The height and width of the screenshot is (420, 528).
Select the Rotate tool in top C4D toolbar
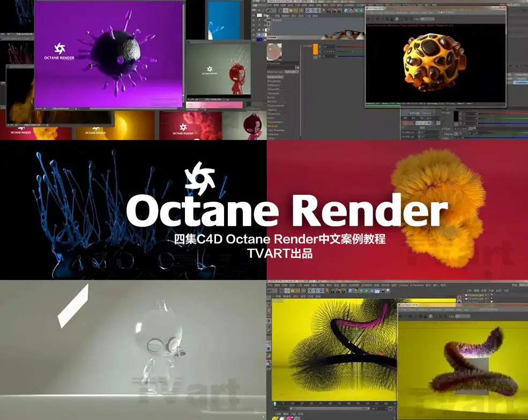[x=296, y=10]
